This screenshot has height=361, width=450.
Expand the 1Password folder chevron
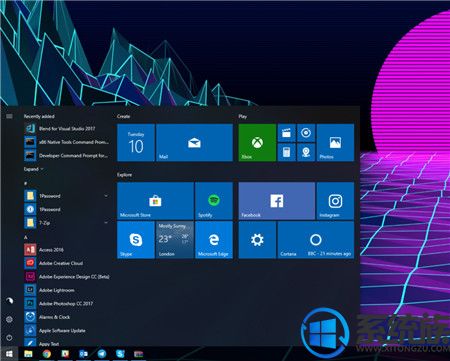click(106, 196)
